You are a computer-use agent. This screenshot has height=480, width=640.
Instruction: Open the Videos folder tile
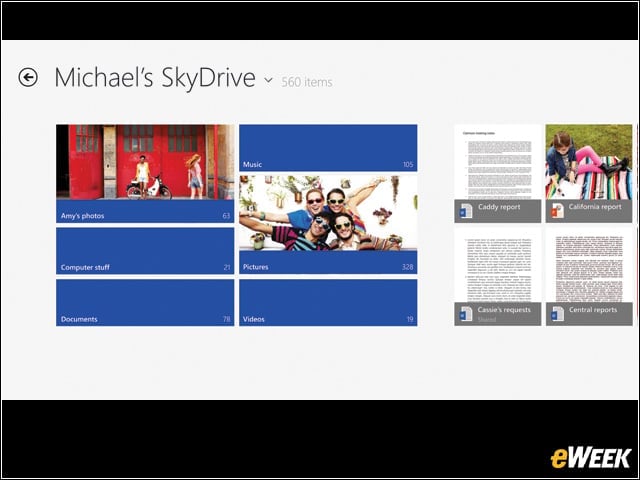tap(328, 302)
